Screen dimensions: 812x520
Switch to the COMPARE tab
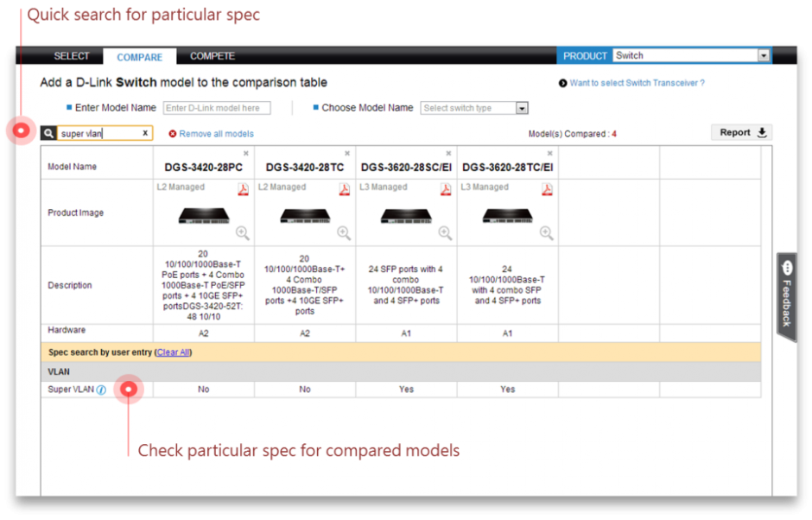tap(139, 57)
